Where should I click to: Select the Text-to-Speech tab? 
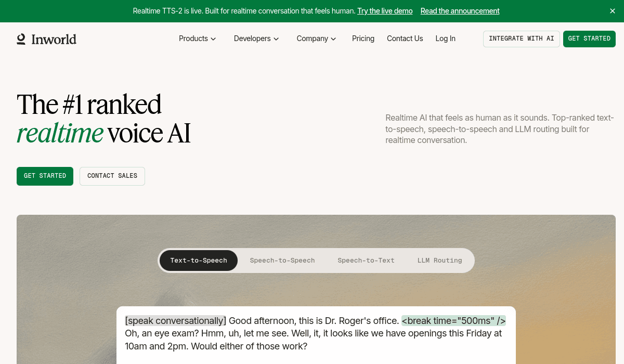tap(199, 261)
